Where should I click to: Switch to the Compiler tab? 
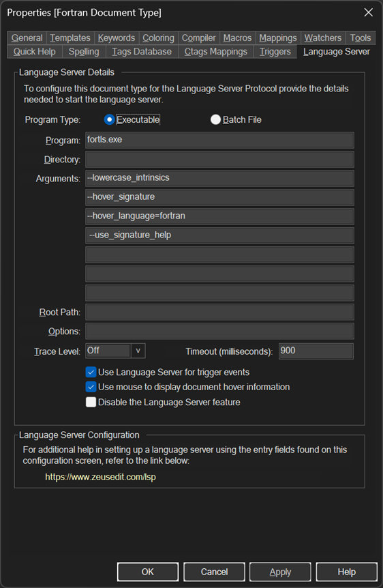198,38
